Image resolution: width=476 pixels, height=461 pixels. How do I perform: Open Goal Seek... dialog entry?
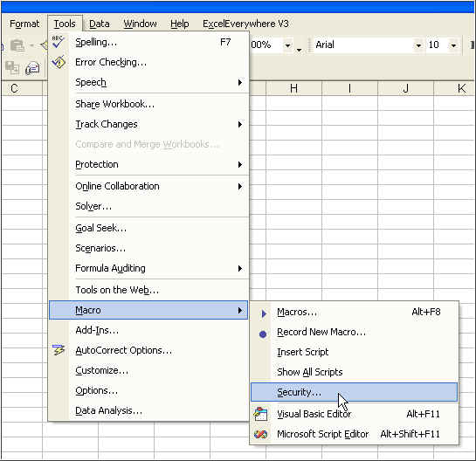148,228
